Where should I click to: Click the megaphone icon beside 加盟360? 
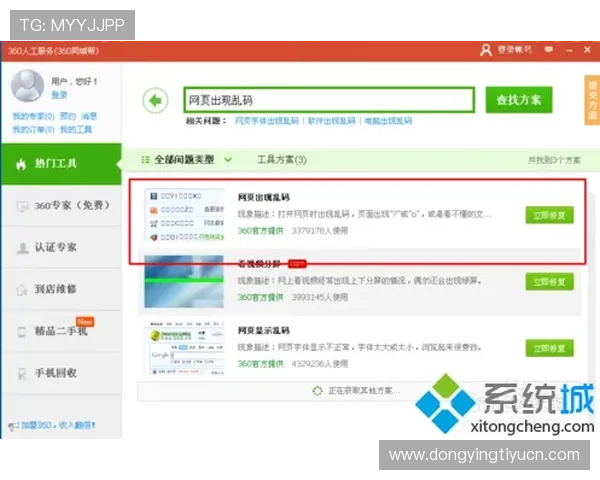click(13, 426)
